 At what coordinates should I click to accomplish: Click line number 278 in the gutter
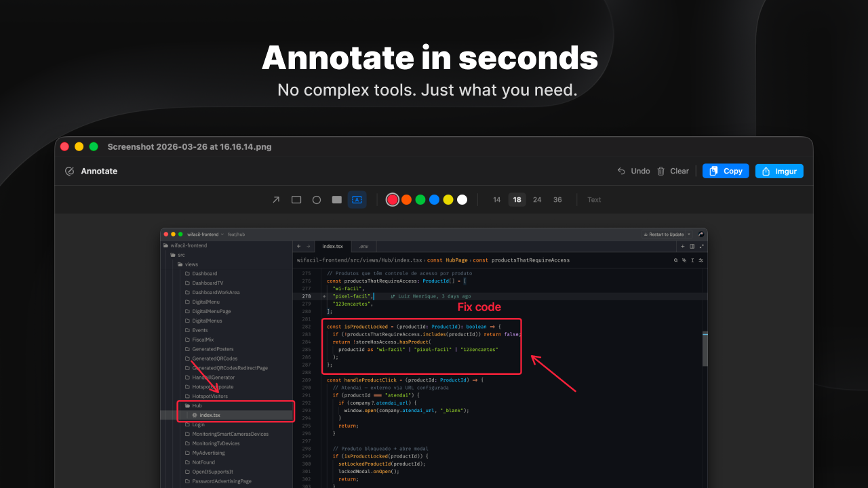(307, 296)
